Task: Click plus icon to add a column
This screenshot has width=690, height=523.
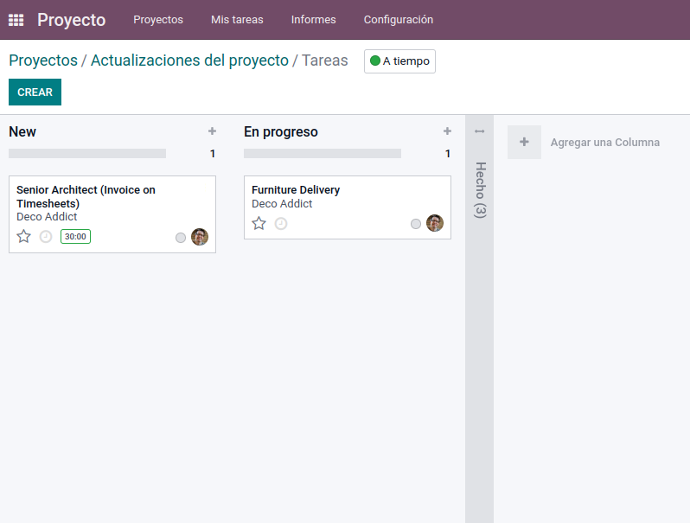Action: (524, 142)
